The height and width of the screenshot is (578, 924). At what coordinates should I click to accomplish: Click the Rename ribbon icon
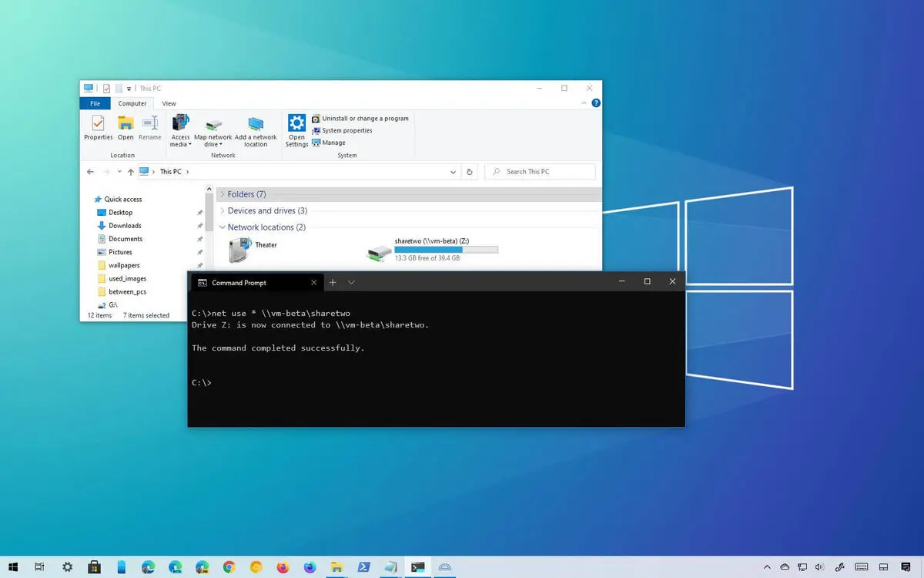(x=149, y=127)
